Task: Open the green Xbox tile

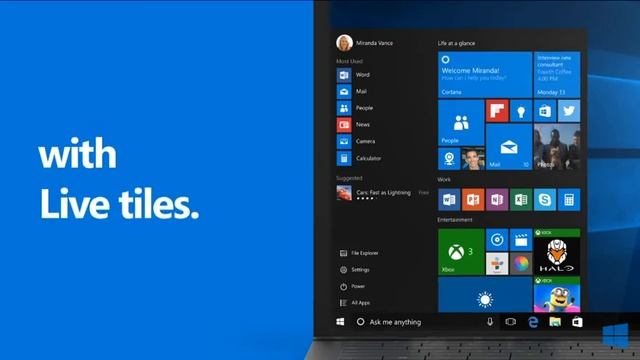Action: coord(461,252)
